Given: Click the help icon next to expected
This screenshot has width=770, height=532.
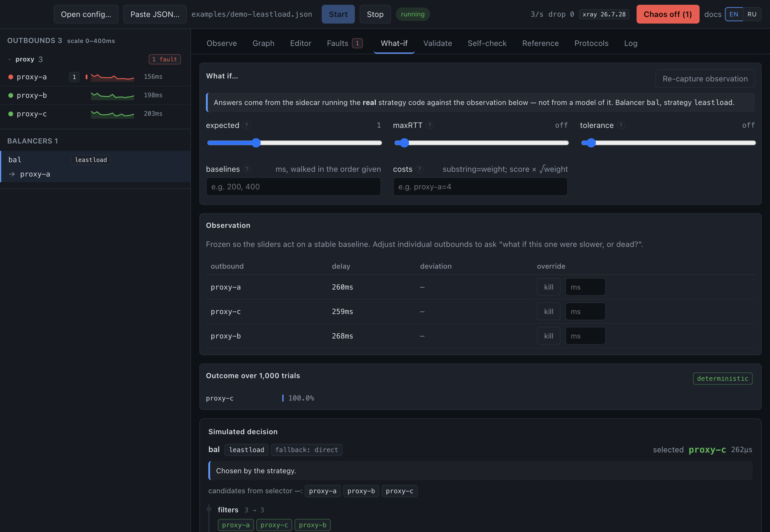Looking at the screenshot, I should pyautogui.click(x=247, y=125).
